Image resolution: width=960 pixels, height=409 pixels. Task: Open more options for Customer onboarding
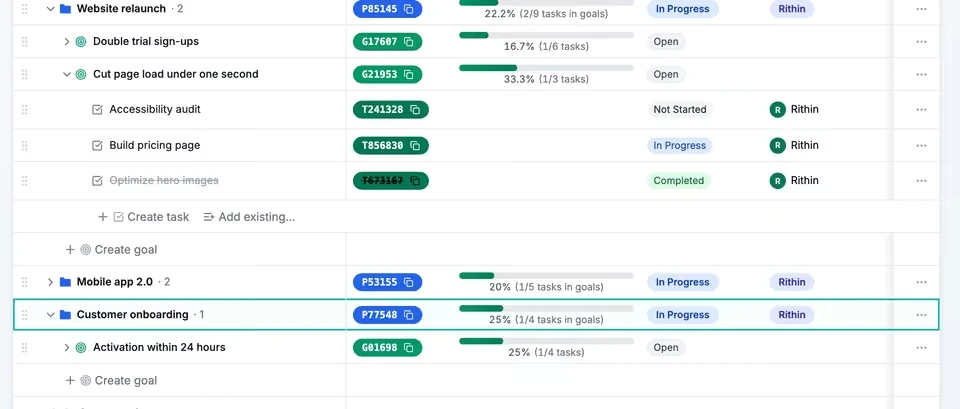coord(921,315)
